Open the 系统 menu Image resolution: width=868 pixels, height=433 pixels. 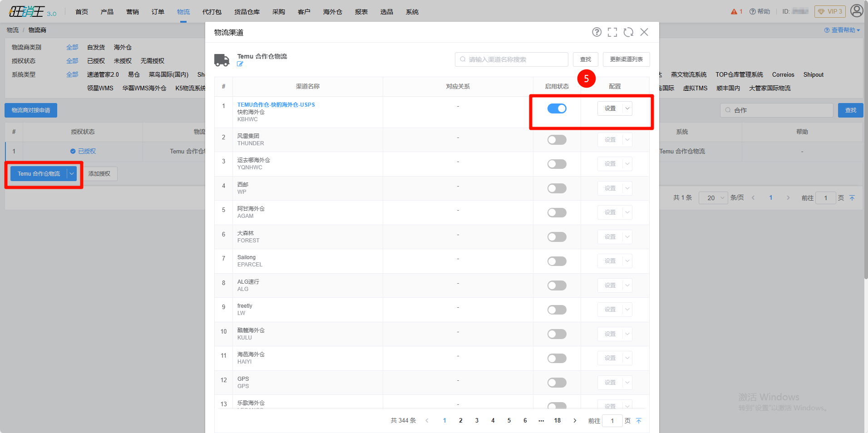tap(412, 12)
